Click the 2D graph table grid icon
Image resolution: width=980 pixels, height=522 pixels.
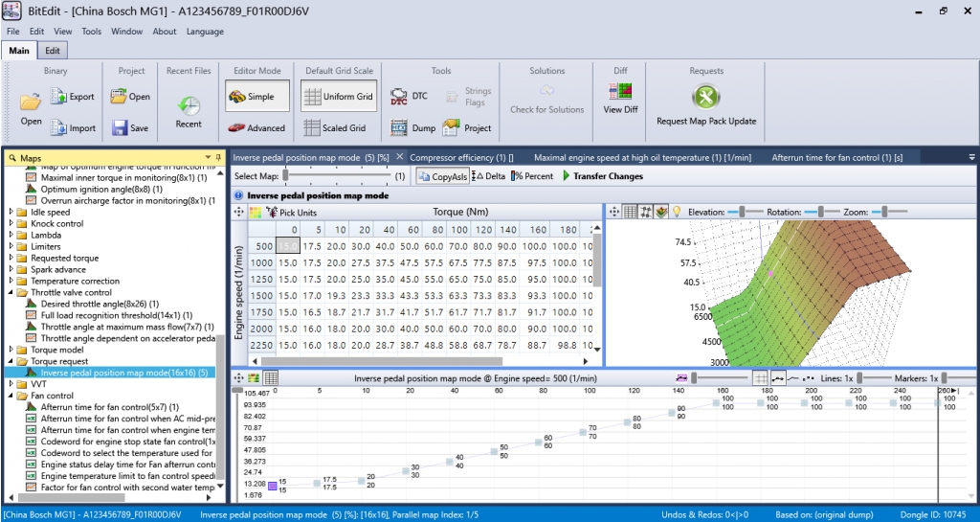[x=271, y=378]
